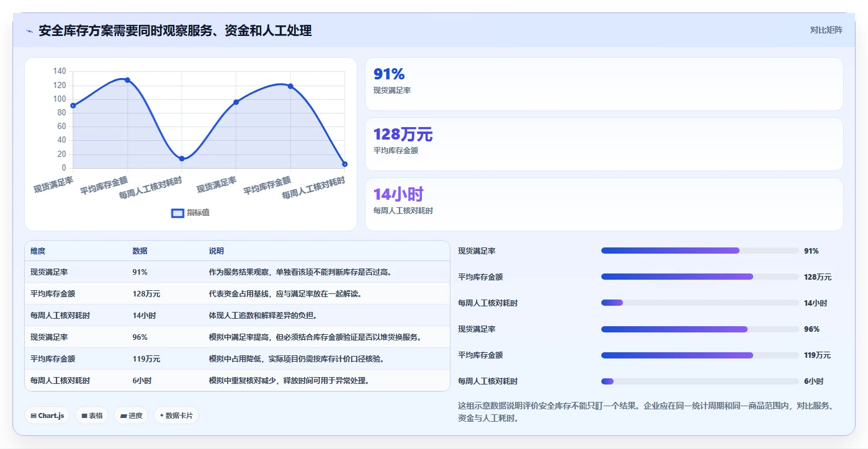Click the 128万元 value beside the progress bar
The height and width of the screenshot is (449, 868).
(x=818, y=277)
